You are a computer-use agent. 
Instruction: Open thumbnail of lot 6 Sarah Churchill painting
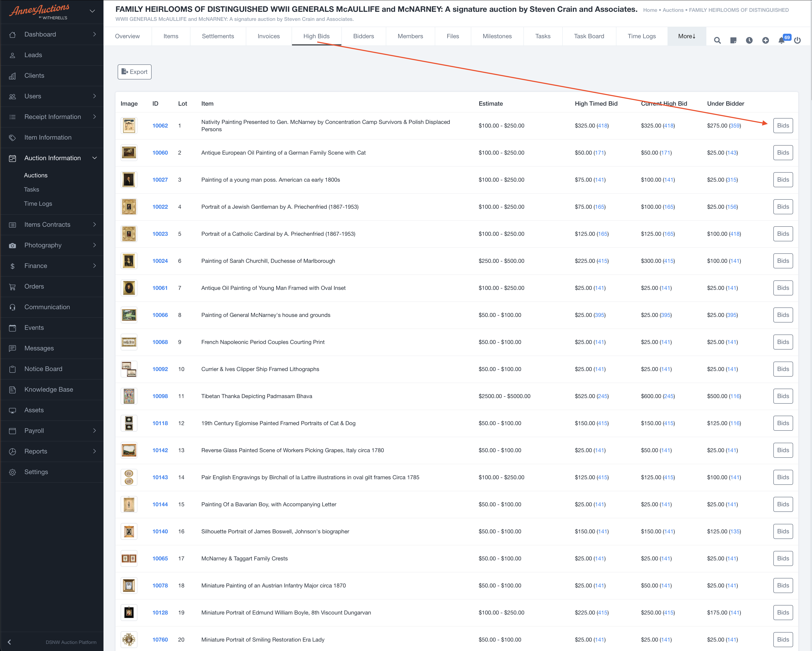coord(129,261)
